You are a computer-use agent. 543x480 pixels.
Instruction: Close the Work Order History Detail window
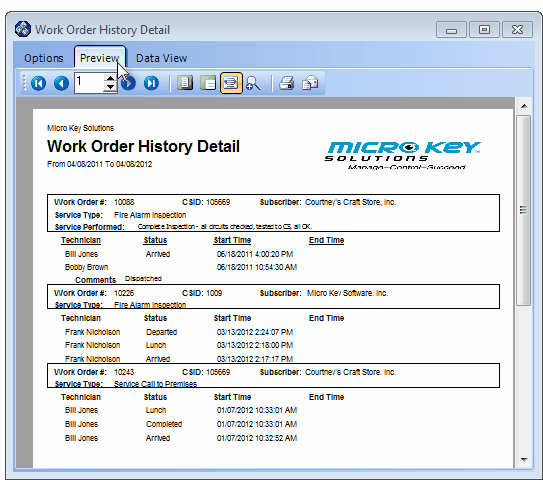(517, 30)
